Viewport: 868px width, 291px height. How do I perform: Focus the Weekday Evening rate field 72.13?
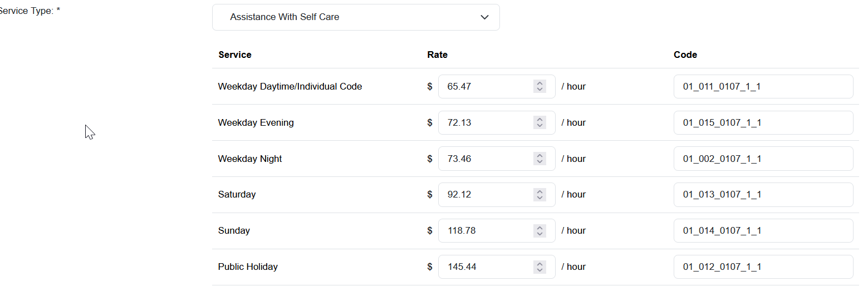point(484,123)
